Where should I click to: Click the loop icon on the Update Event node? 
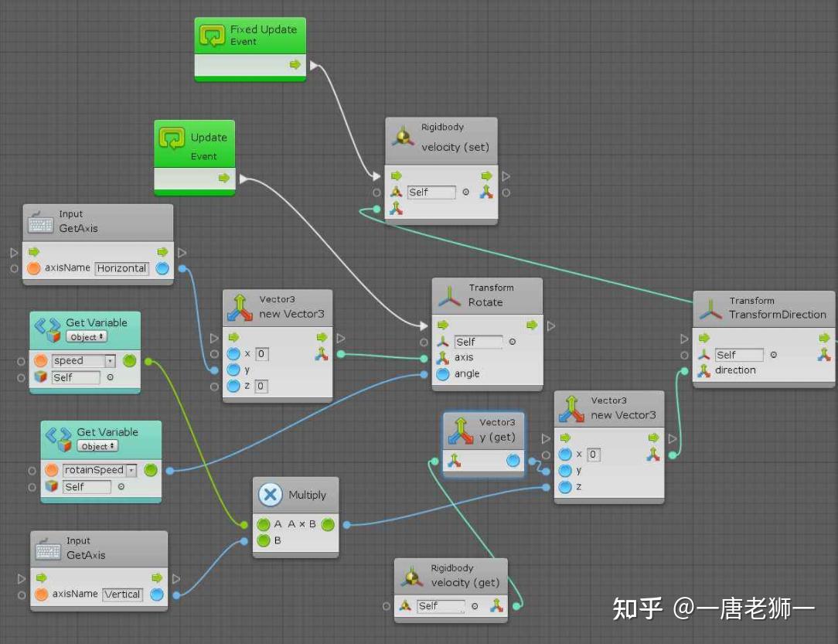pyautogui.click(x=172, y=138)
